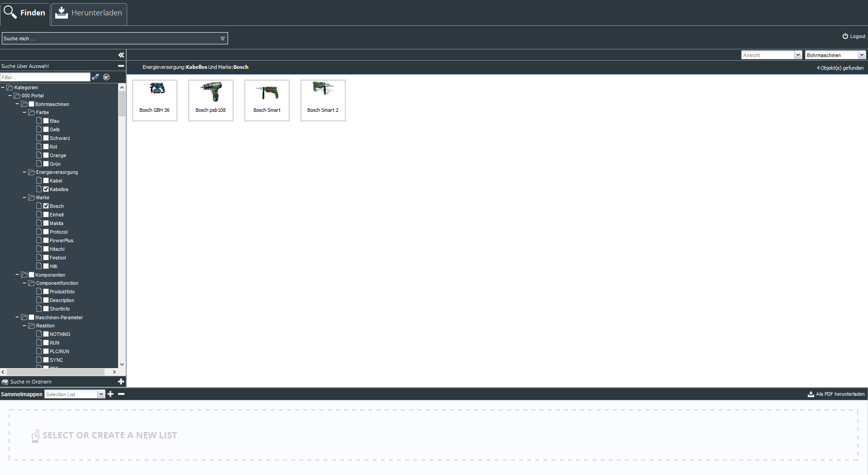The width and height of the screenshot is (868, 475).
Task: Check the Kabel checkbox
Action: coord(46,181)
